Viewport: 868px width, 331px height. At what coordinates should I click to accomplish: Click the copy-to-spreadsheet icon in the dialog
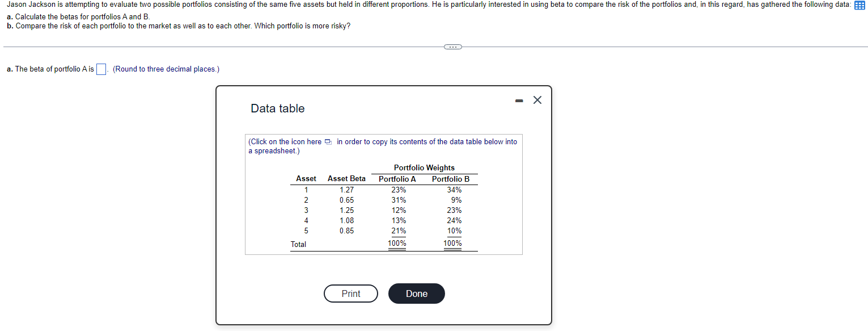(327, 141)
